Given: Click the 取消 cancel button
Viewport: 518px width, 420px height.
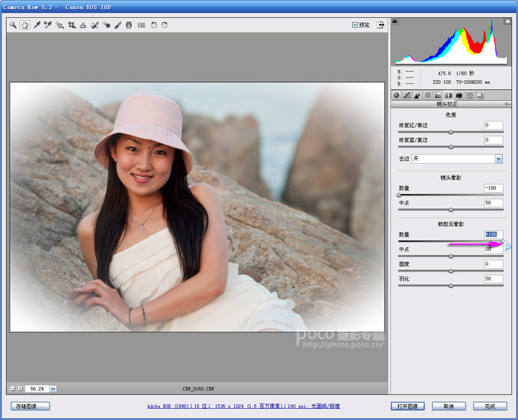Looking at the screenshot, I should point(449,406).
